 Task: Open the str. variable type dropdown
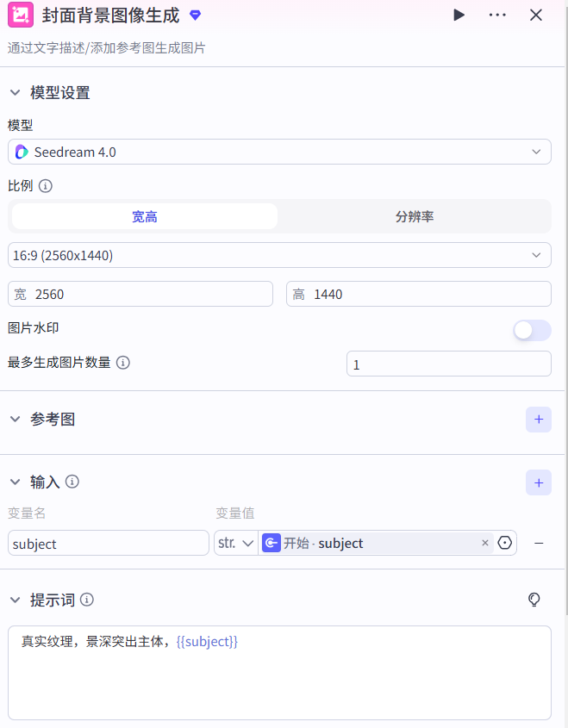pos(235,543)
